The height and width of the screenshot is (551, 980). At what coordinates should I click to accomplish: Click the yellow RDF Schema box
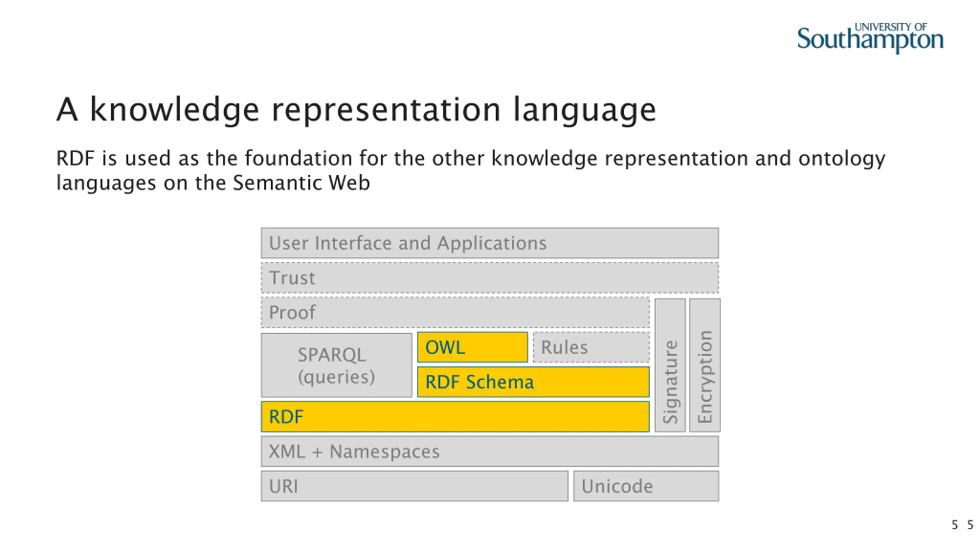tap(533, 382)
